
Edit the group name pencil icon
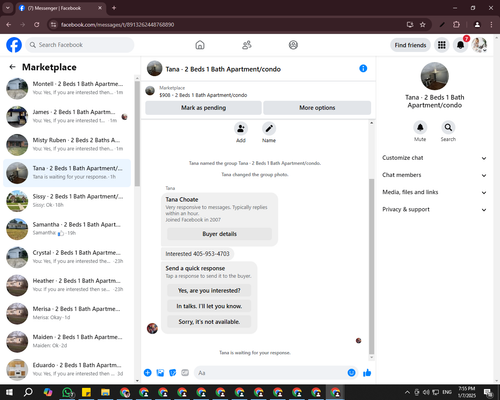pos(269,129)
